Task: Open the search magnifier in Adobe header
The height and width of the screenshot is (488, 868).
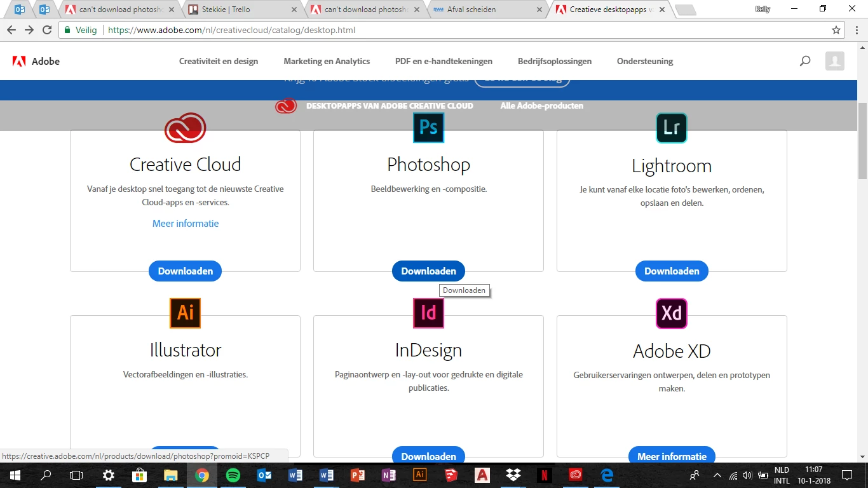Action: 805,61
